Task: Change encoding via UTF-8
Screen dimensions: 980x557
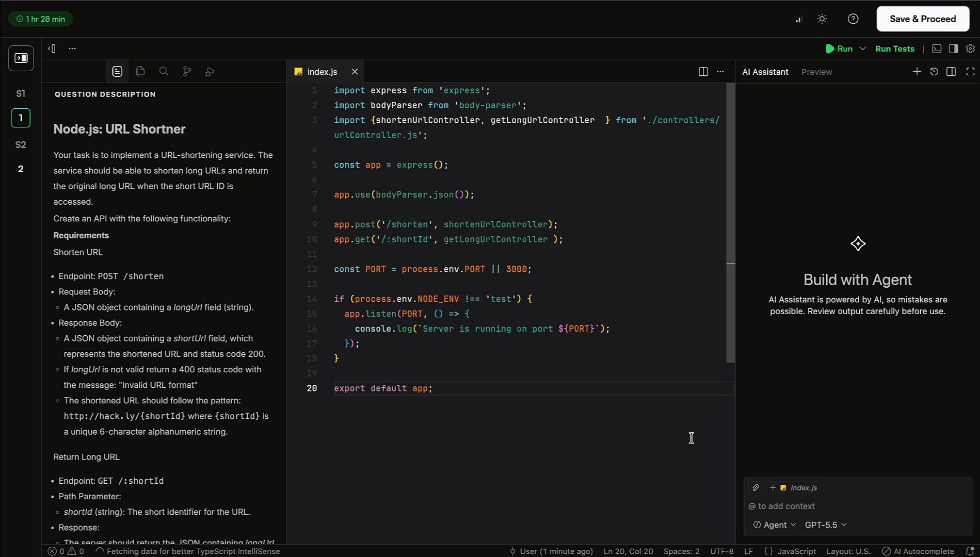Action: coord(721,551)
